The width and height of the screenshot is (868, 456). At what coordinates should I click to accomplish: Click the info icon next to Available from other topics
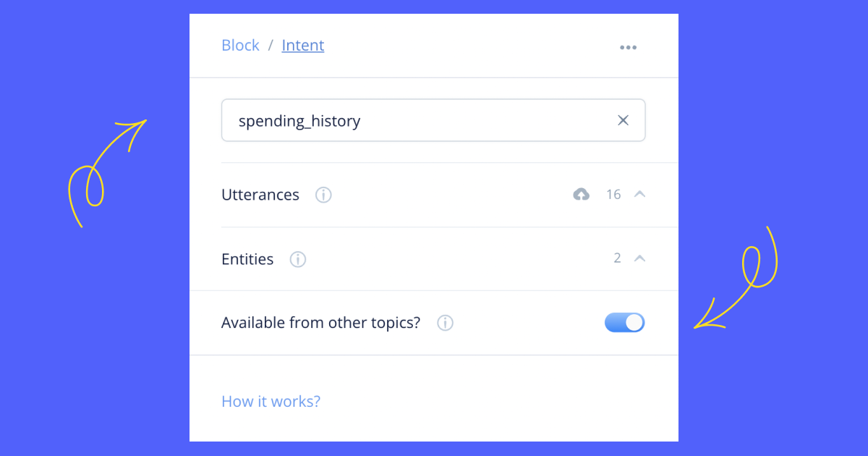click(446, 323)
